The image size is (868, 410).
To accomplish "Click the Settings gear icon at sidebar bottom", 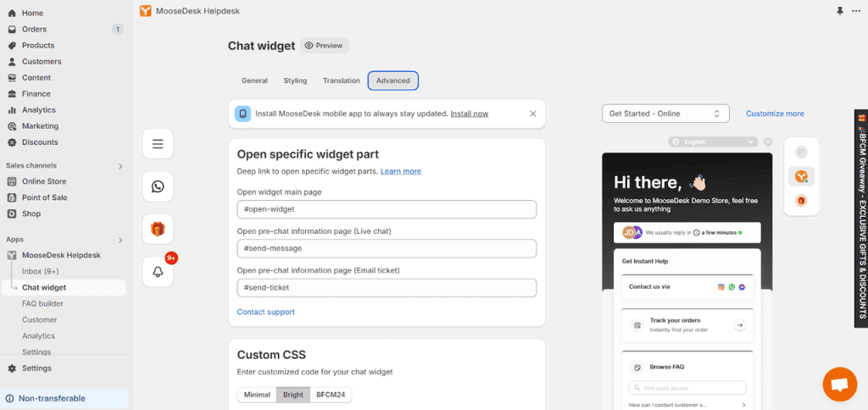I will pos(12,368).
